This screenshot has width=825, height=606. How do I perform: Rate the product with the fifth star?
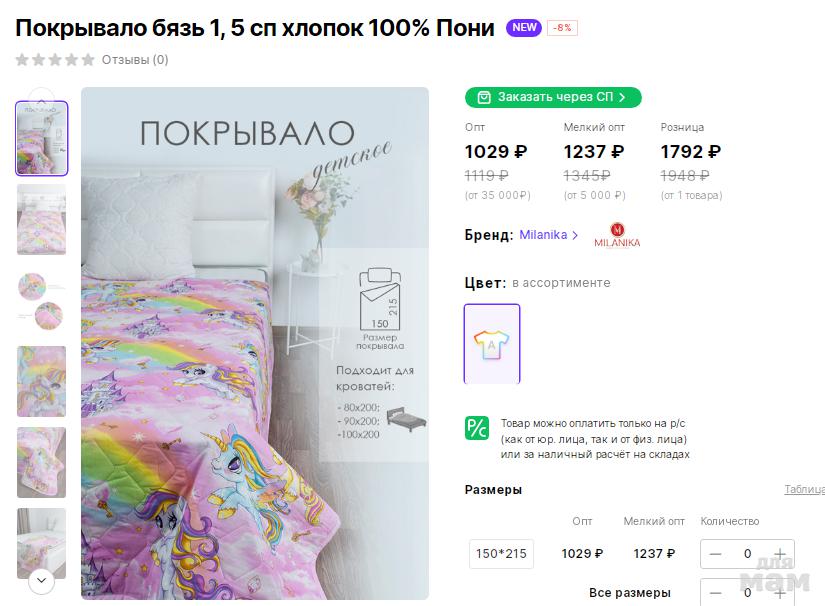click(88, 60)
